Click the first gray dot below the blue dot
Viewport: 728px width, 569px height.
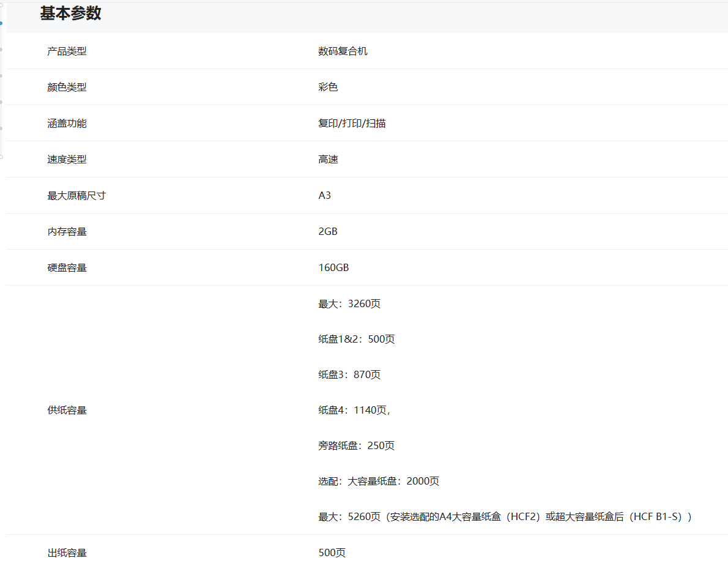(x=1, y=50)
